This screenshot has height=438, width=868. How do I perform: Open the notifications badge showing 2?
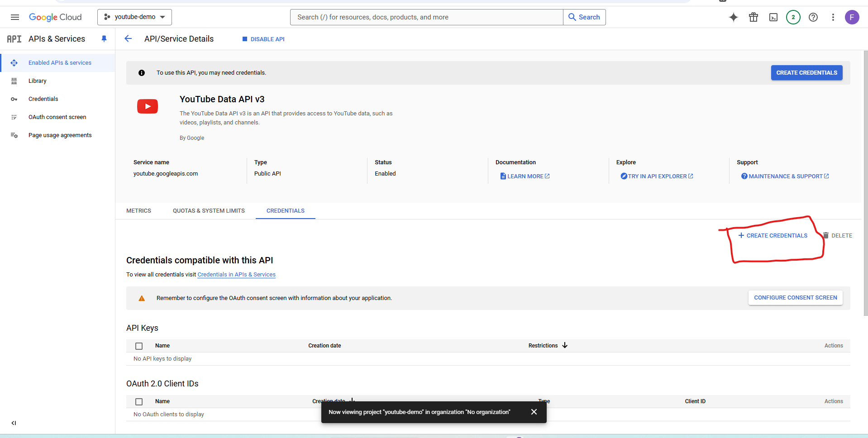pos(793,17)
